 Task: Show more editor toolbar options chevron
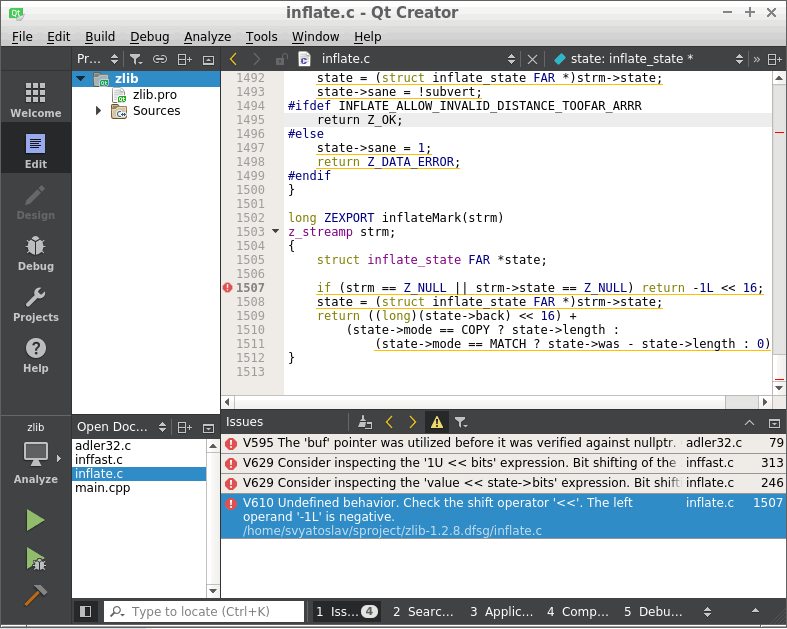pyautogui.click(x=757, y=59)
